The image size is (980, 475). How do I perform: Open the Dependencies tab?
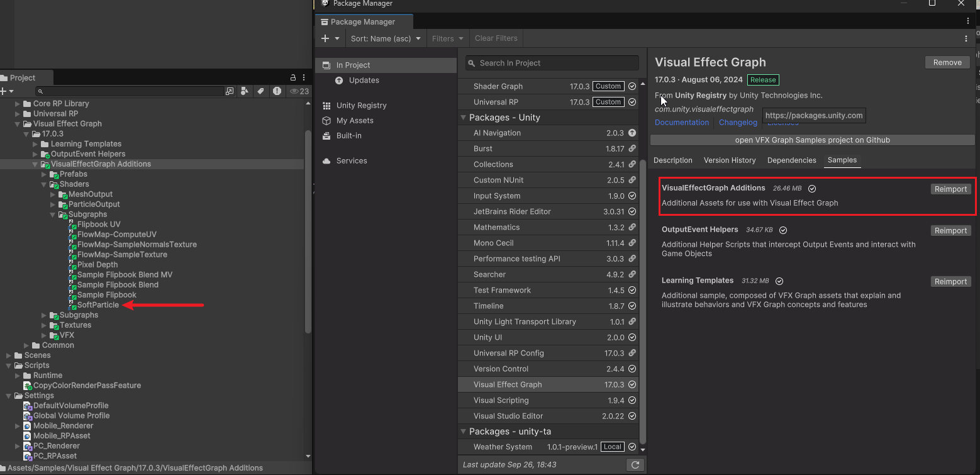pyautogui.click(x=791, y=160)
